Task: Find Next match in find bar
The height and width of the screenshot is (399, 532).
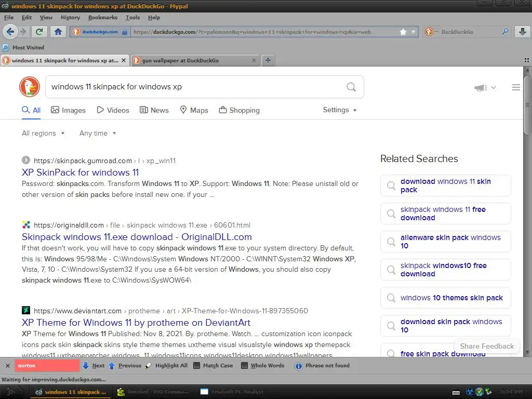Action: click(x=94, y=366)
